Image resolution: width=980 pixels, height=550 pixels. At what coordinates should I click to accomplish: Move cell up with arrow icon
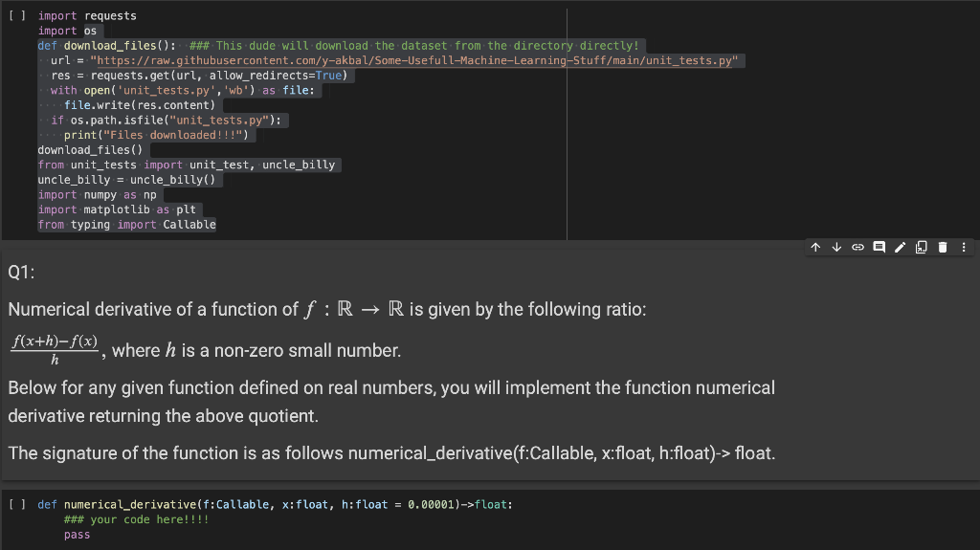coord(815,248)
